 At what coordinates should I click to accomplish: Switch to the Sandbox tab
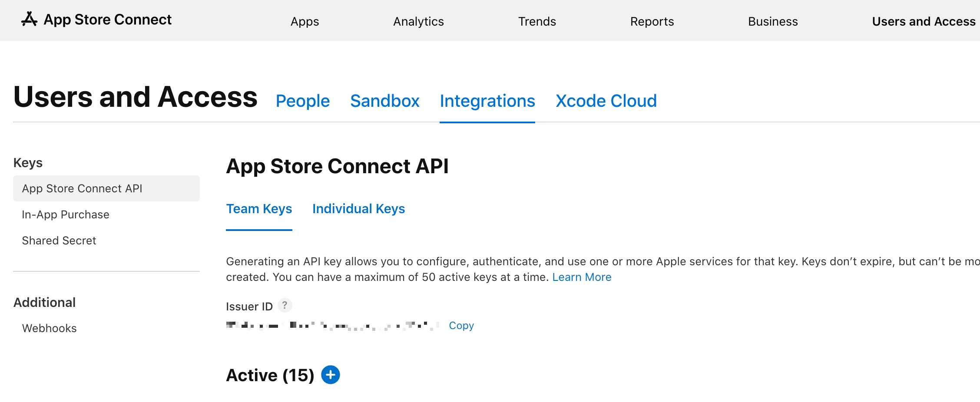click(x=384, y=101)
